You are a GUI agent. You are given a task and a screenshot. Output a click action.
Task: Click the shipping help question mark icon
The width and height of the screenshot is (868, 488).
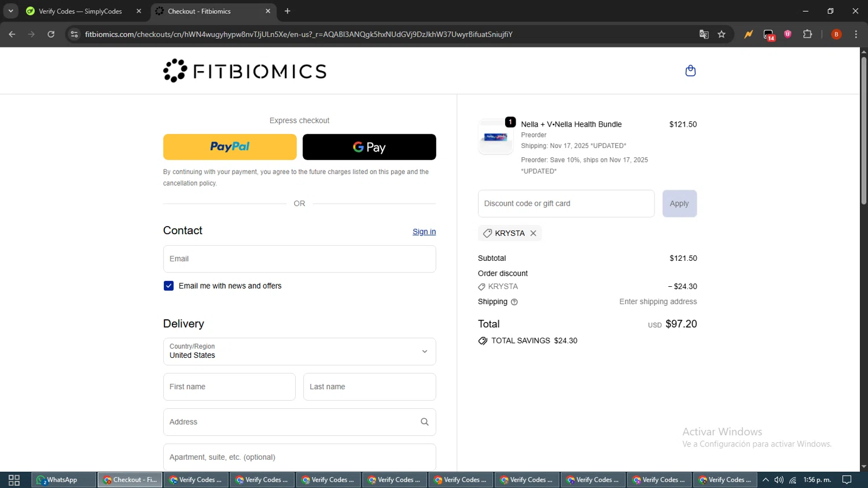point(514,302)
